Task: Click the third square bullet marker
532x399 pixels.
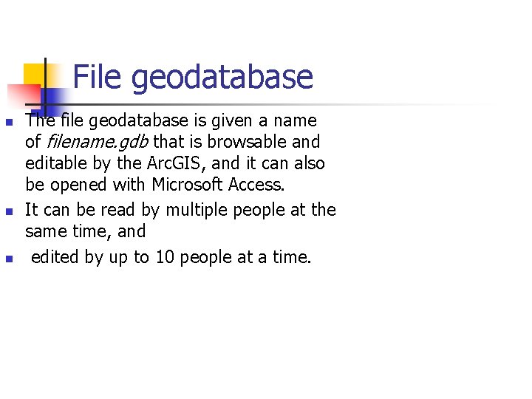Action: (9, 259)
